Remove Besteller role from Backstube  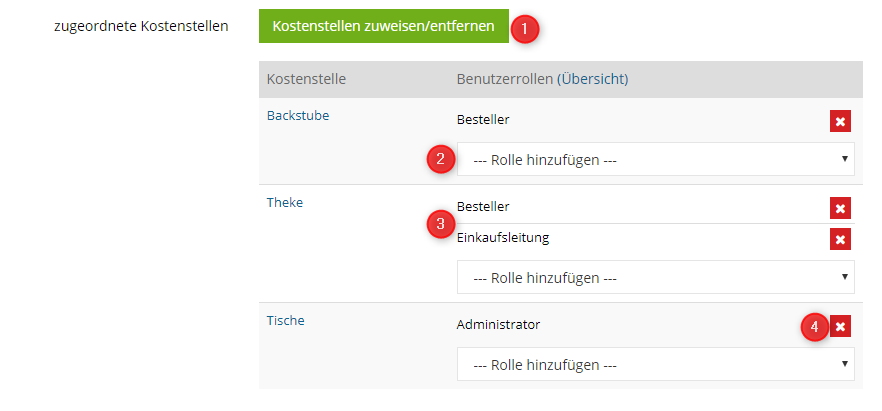click(x=840, y=121)
